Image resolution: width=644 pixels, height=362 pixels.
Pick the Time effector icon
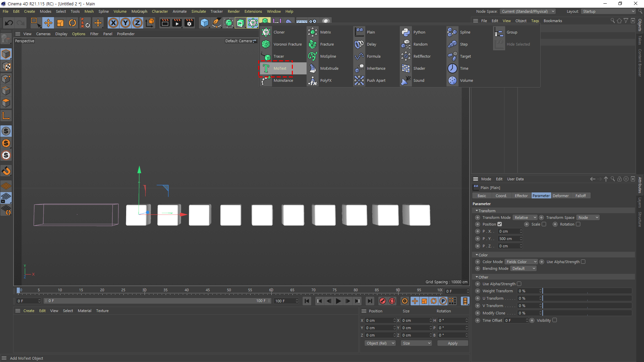click(x=452, y=68)
